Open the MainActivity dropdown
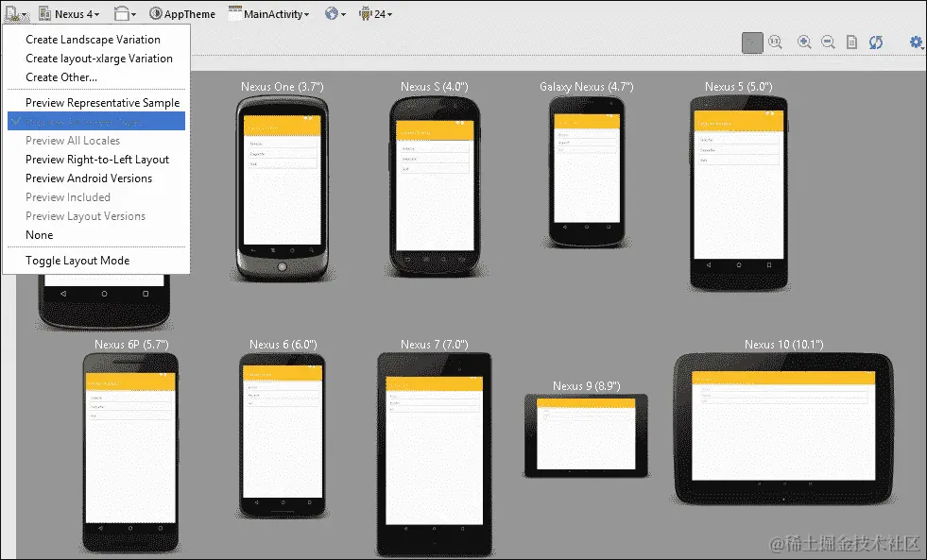 pyautogui.click(x=269, y=13)
